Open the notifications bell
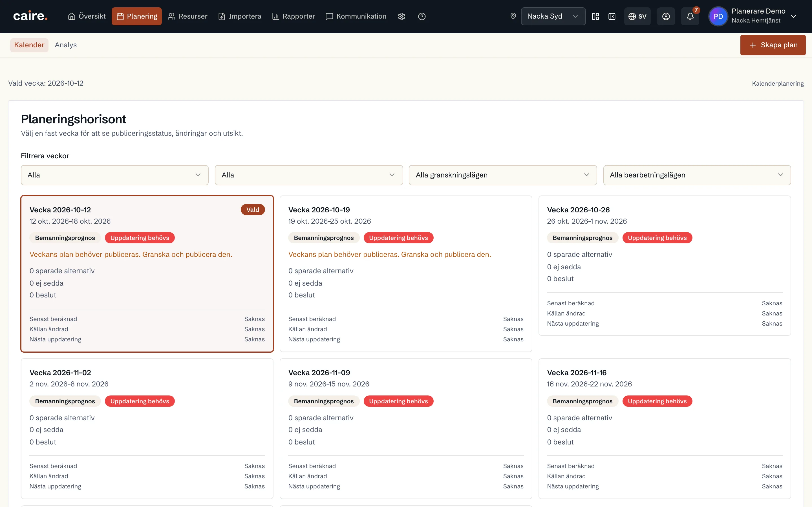812x507 pixels. [690, 16]
